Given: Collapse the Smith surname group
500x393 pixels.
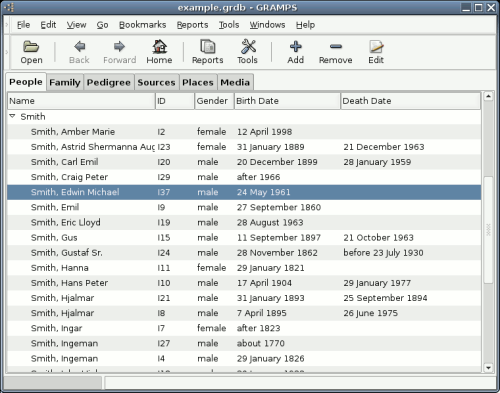Looking at the screenshot, I should 13,116.
